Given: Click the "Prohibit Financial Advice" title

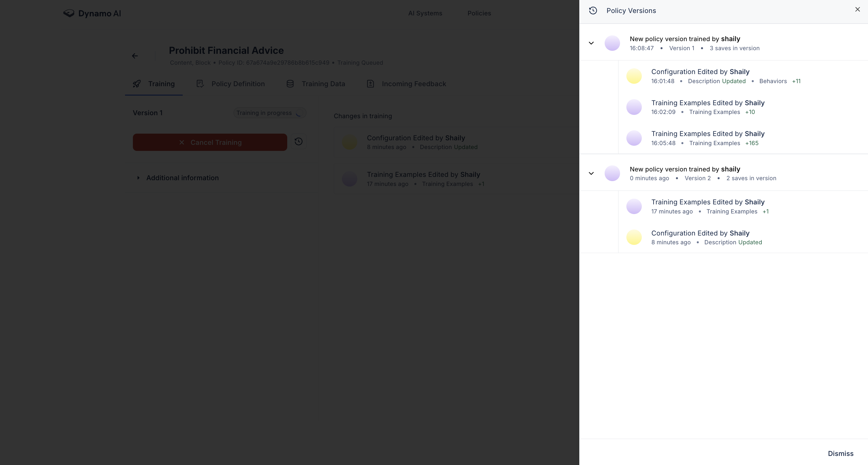Looking at the screenshot, I should [x=226, y=50].
